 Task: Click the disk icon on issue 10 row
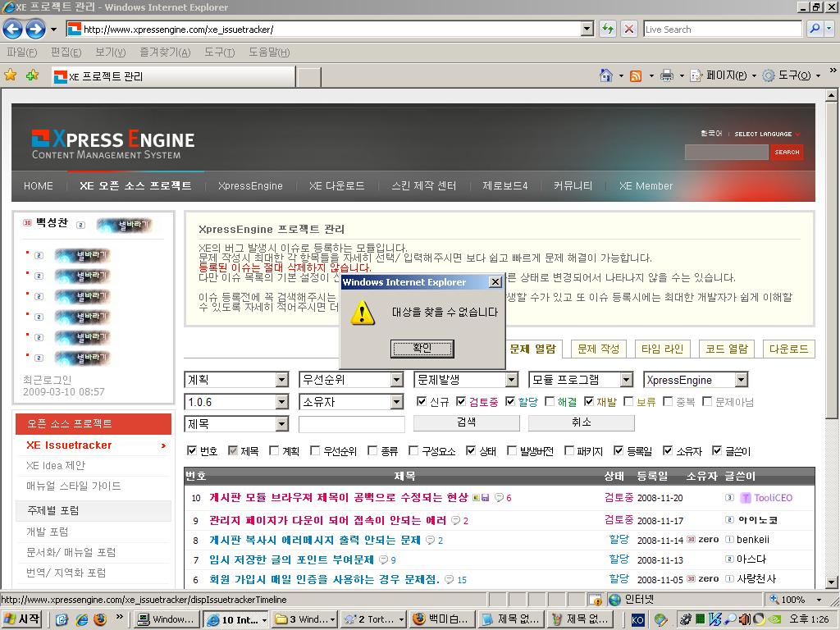pos(486,498)
